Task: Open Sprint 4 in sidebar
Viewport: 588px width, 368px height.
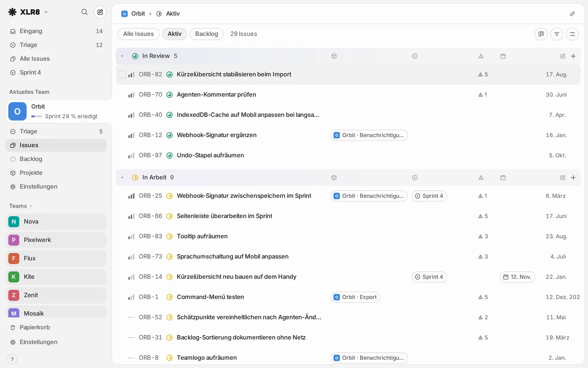Action: 56,73
